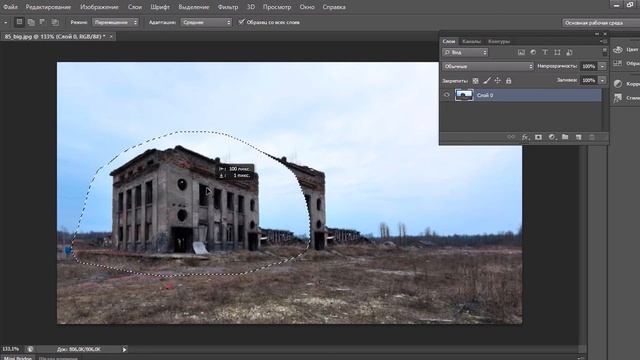Expand the status bar info arrow
640x360 pixels.
124,349
